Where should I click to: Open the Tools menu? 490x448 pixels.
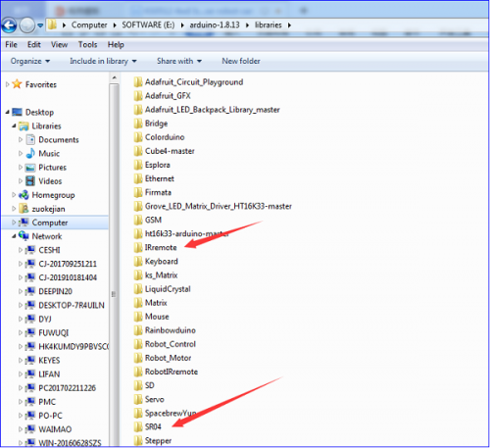tap(87, 44)
